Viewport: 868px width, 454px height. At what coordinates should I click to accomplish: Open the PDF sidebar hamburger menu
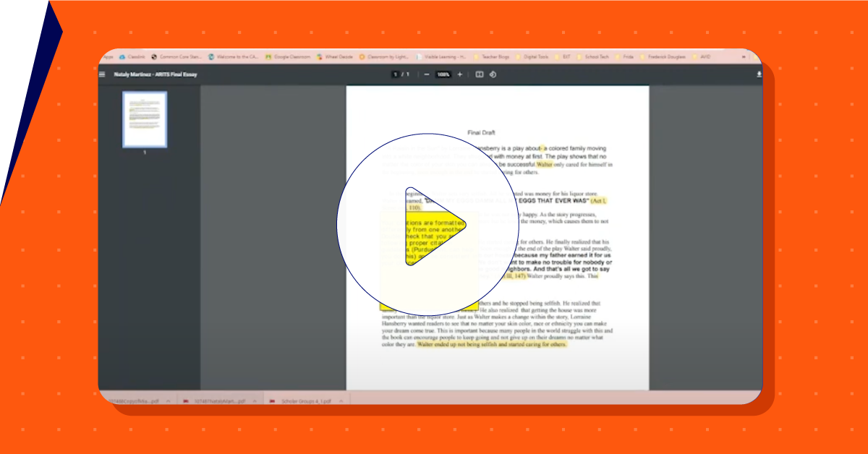click(103, 74)
